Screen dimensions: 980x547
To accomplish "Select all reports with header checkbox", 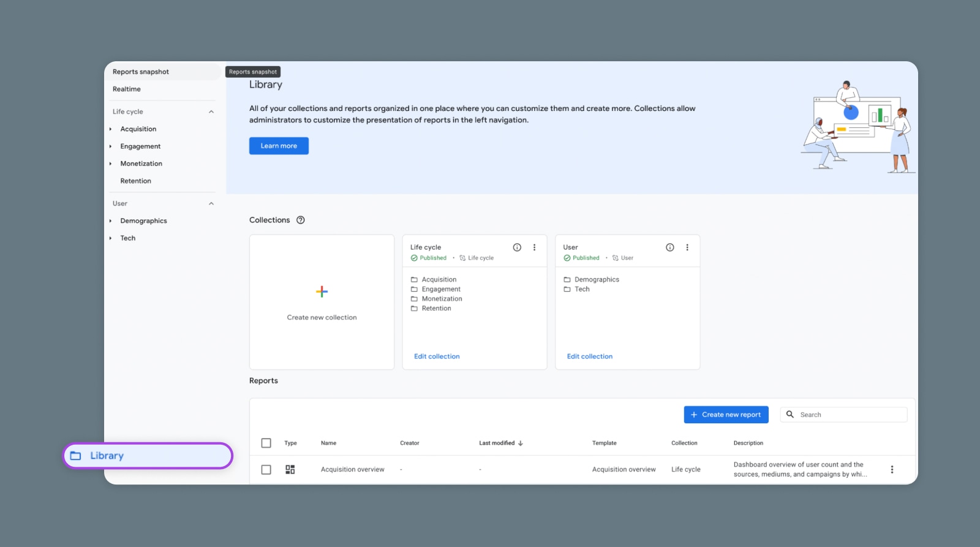I will click(266, 443).
